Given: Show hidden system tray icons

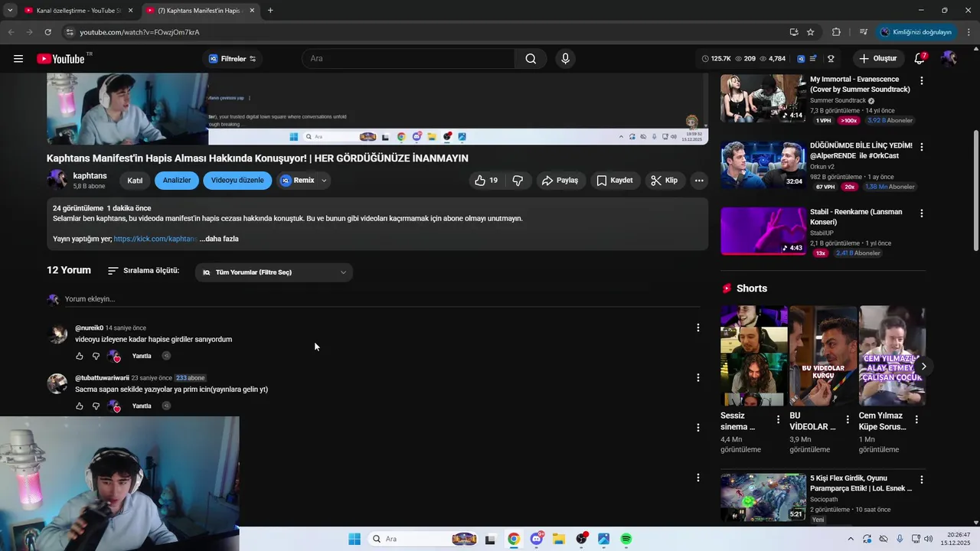Looking at the screenshot, I should point(850,539).
